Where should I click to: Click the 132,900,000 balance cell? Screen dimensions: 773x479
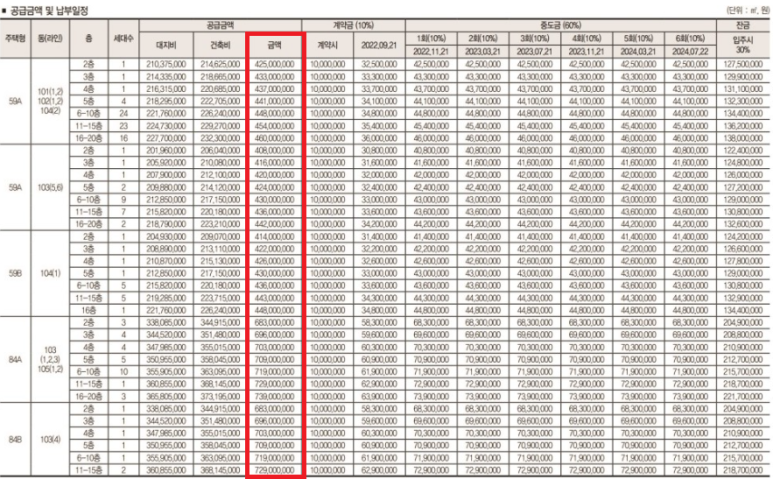pos(743,298)
